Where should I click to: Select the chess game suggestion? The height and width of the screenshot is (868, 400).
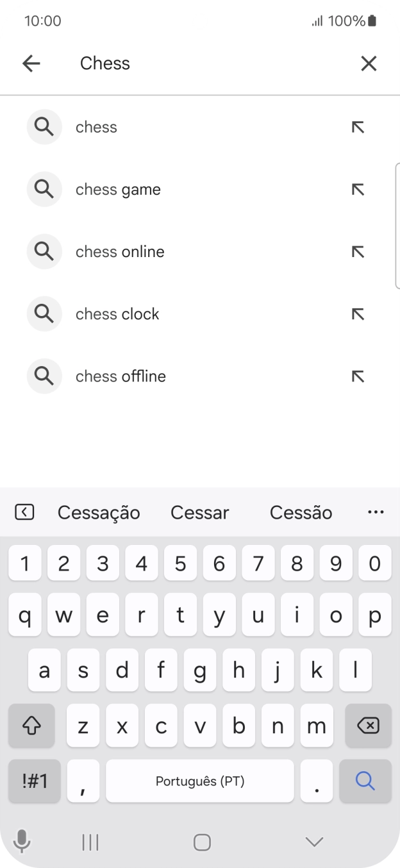(119, 189)
